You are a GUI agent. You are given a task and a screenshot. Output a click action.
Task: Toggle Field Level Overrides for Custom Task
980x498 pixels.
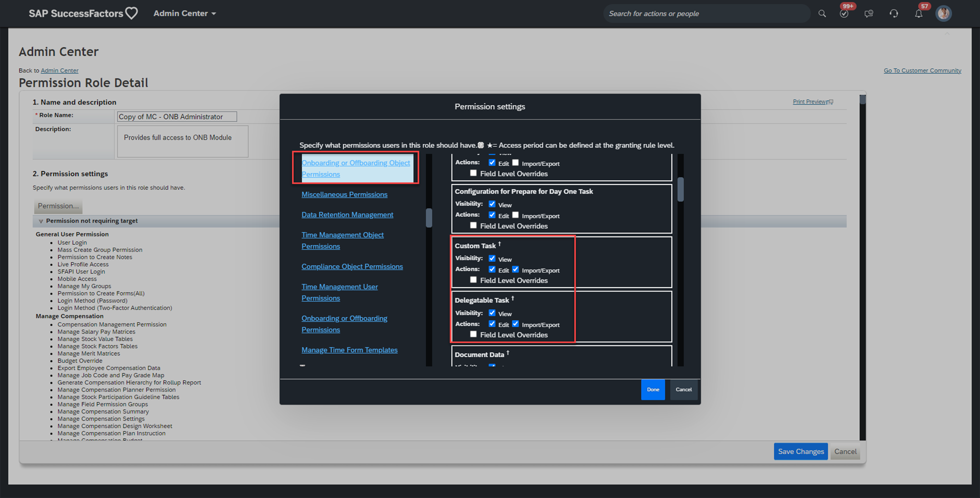click(473, 280)
